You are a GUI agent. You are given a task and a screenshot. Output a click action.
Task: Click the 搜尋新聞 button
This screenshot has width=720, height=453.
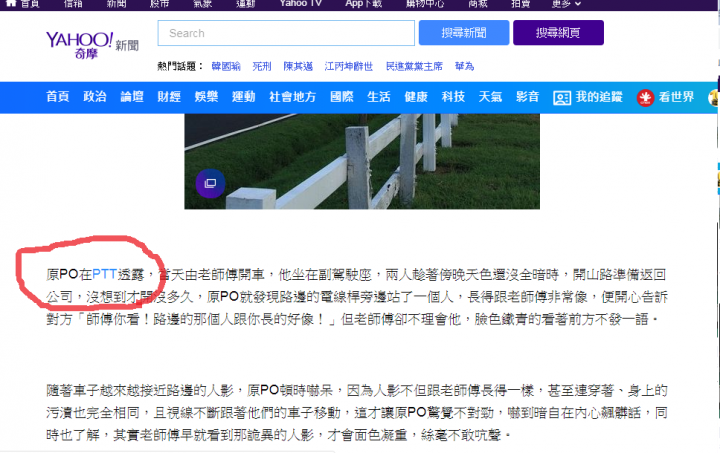pyautogui.click(x=464, y=33)
